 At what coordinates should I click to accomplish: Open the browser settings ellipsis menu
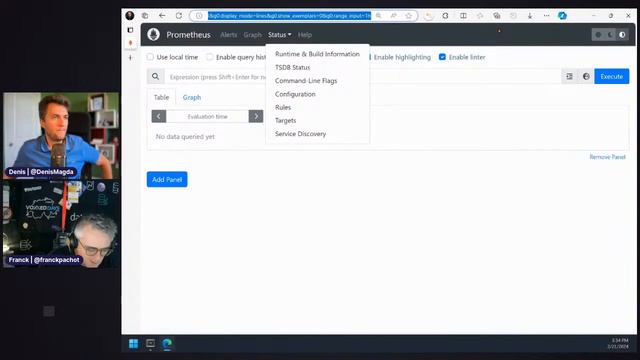tap(547, 16)
